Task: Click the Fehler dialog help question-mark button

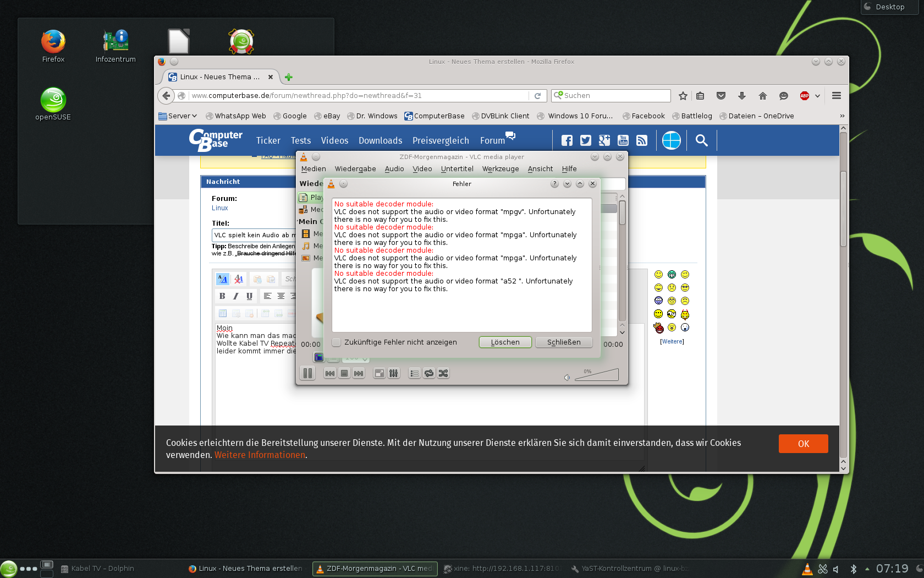Action: click(x=554, y=184)
